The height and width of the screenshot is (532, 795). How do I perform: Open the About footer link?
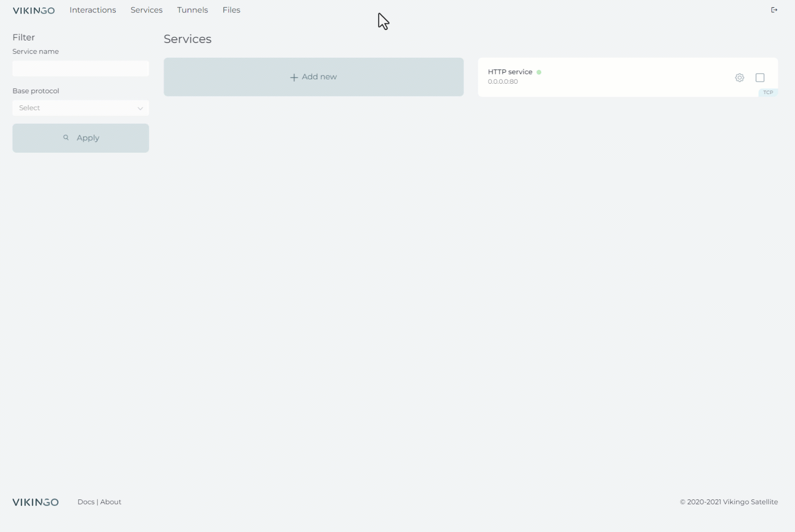pos(111,502)
